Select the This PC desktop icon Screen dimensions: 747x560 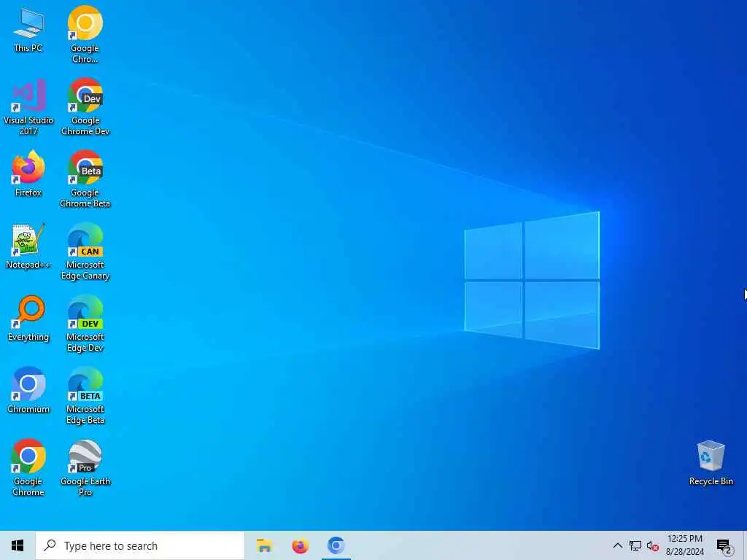(28, 30)
